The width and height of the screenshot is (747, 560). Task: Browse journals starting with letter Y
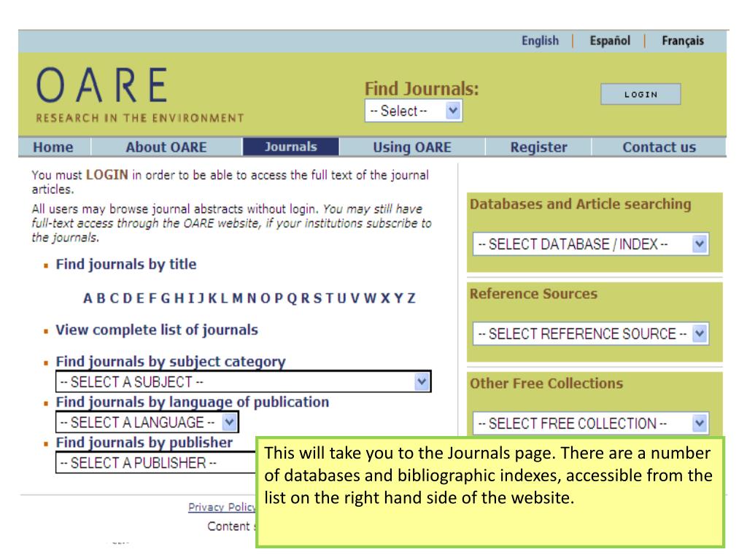(x=398, y=298)
